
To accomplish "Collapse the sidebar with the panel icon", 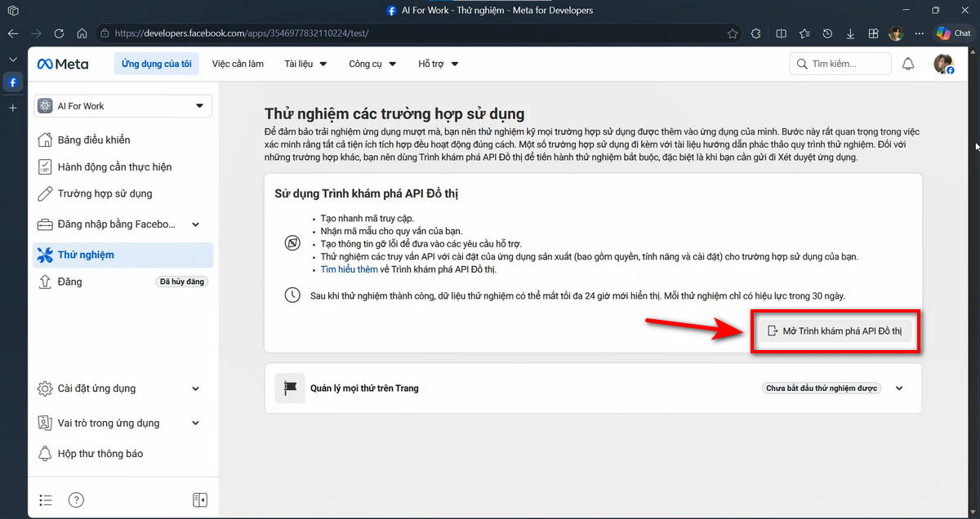I will (200, 499).
